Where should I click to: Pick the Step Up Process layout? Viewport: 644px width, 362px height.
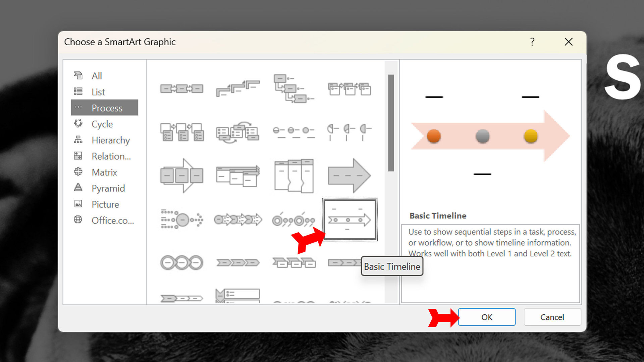[x=237, y=88]
